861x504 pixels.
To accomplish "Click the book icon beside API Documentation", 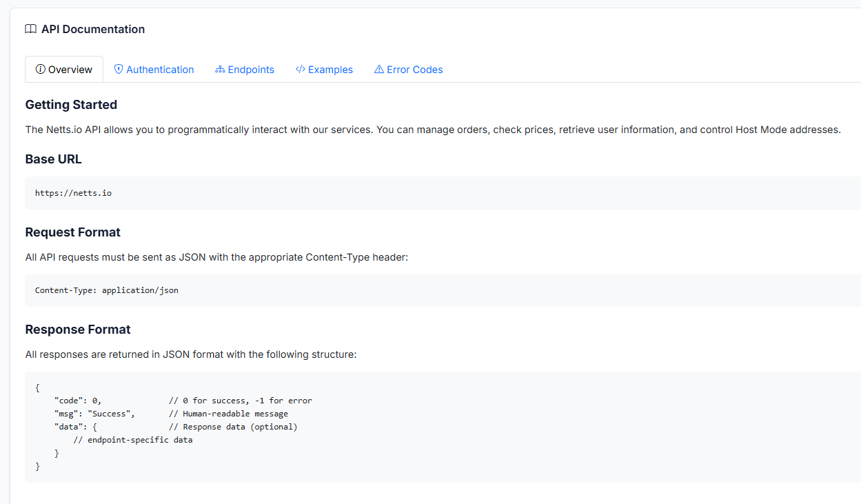I will (30, 29).
